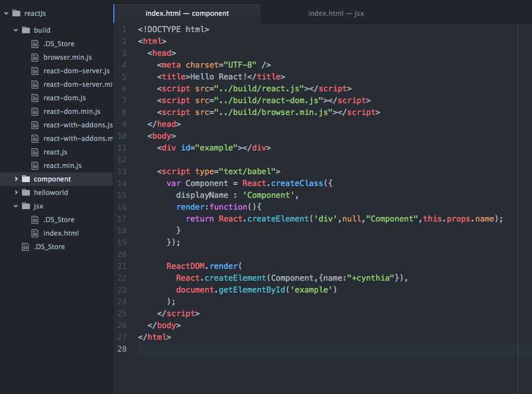
Task: Click the jsx folder icon
Action: pyautogui.click(x=26, y=206)
